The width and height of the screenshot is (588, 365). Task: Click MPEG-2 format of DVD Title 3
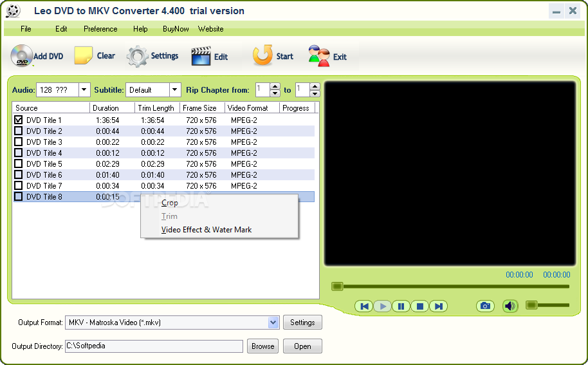coord(244,142)
